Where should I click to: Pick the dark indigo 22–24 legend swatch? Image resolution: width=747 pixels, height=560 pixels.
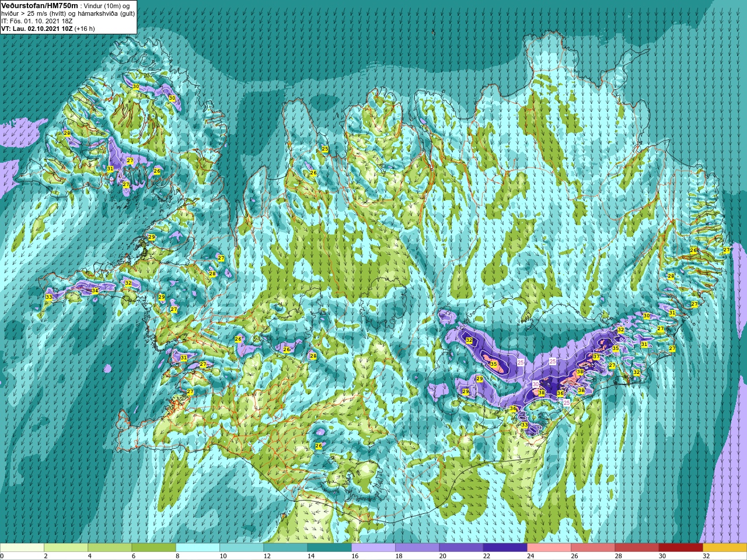pos(505,548)
